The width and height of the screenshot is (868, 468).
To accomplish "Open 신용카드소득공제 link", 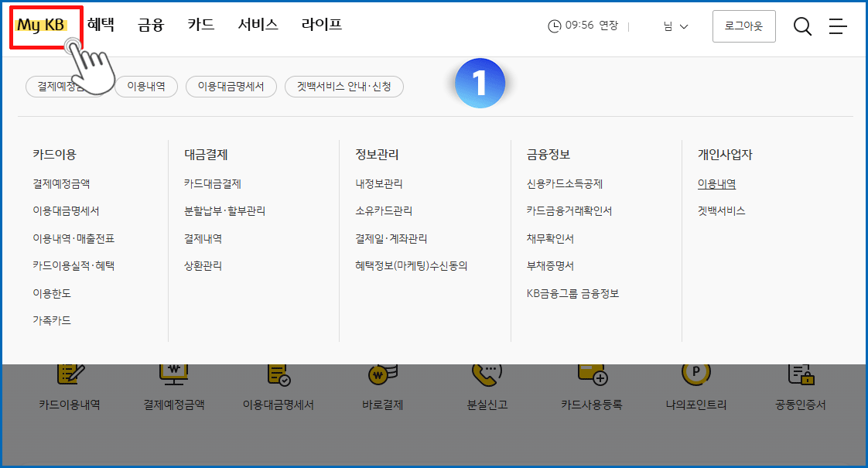I will pyautogui.click(x=565, y=184).
